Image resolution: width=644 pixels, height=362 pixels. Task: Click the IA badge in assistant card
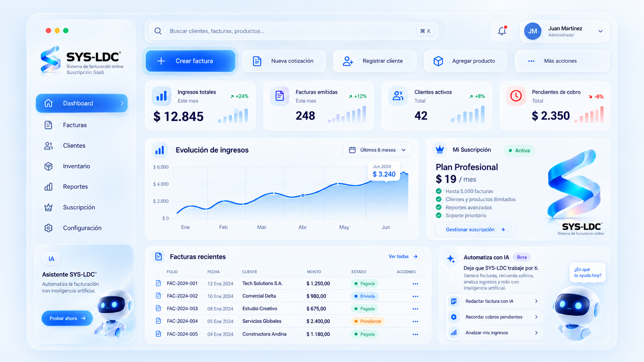pos(51,259)
